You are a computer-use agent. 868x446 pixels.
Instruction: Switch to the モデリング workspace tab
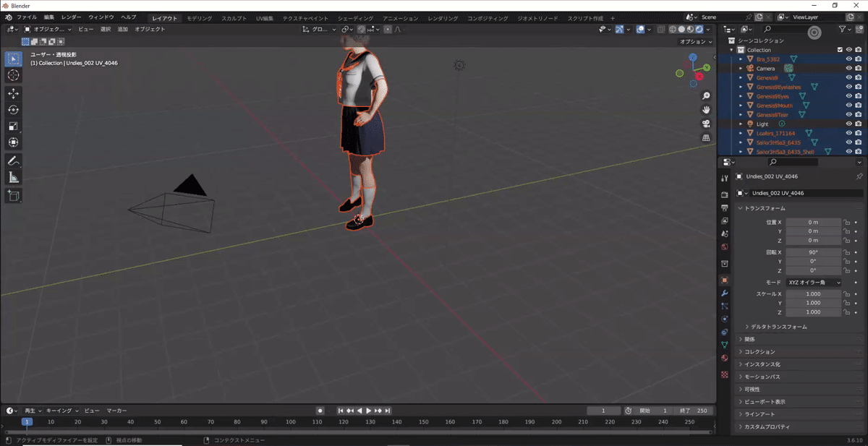pos(199,17)
